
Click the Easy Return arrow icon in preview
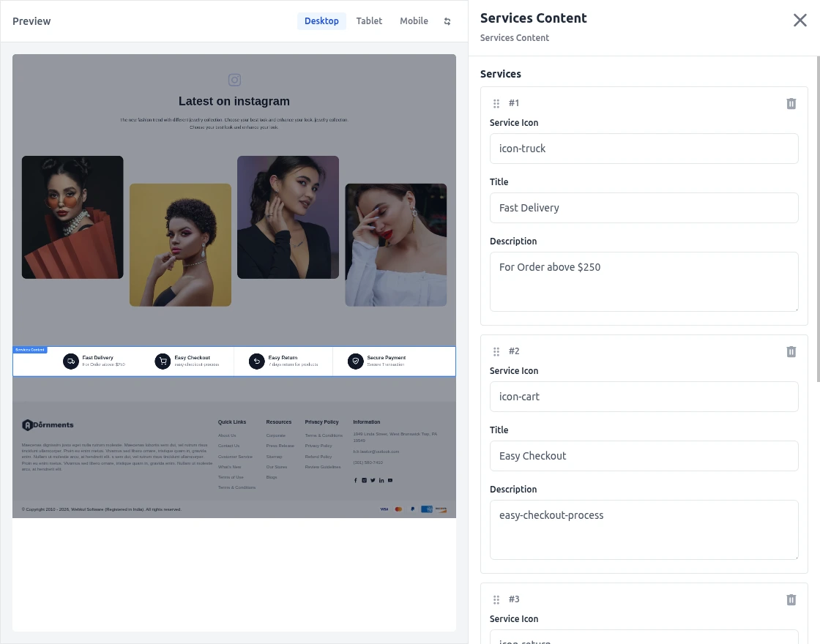click(257, 362)
